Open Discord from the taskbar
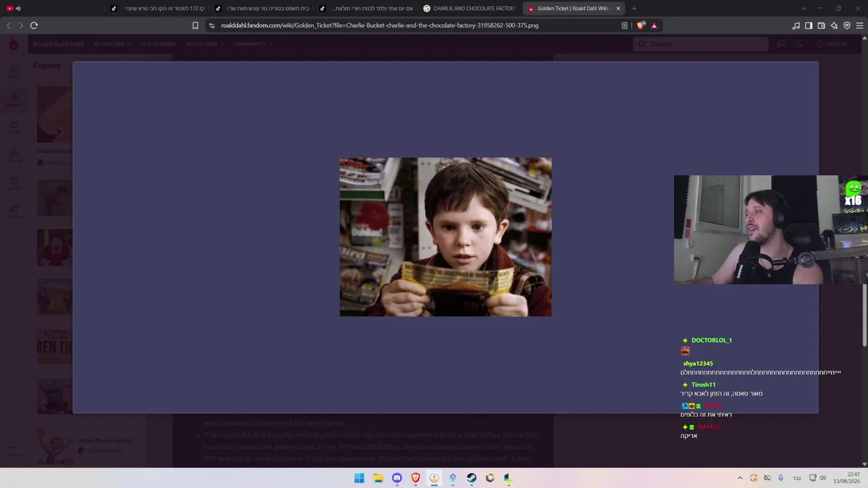 (397, 479)
